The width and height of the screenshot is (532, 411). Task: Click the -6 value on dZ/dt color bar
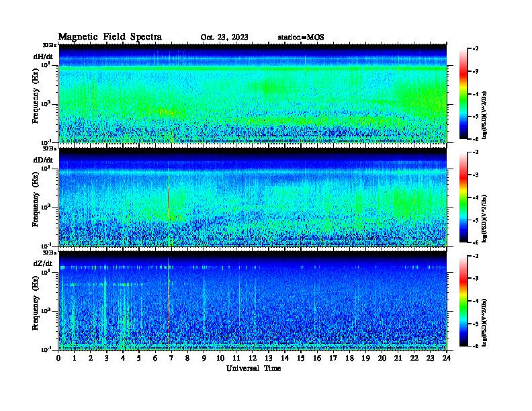click(x=476, y=346)
